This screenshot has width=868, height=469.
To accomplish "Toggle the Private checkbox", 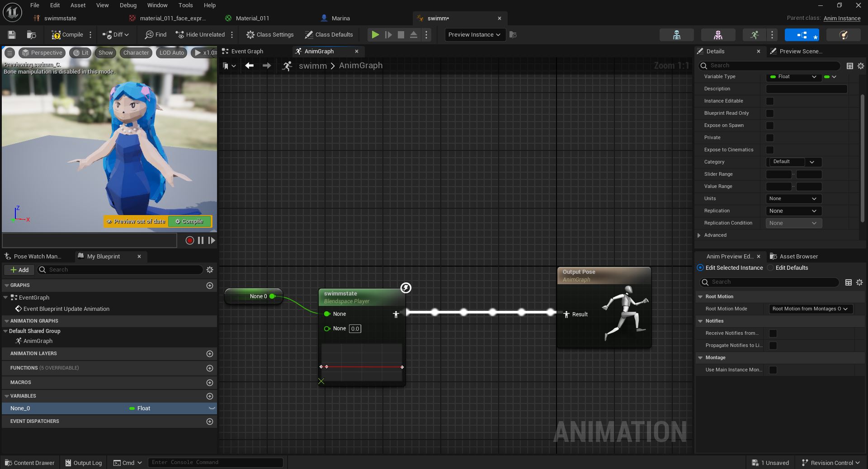I will (770, 138).
